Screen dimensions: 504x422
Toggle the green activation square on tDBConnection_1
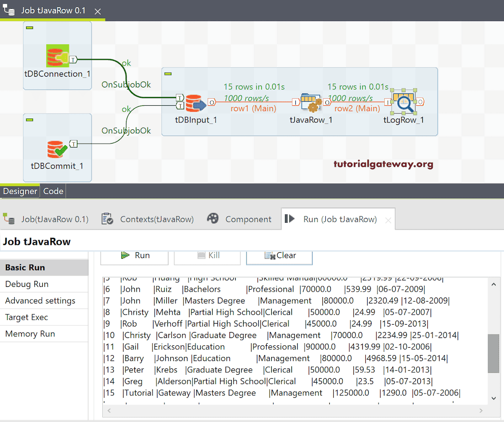tap(31, 28)
